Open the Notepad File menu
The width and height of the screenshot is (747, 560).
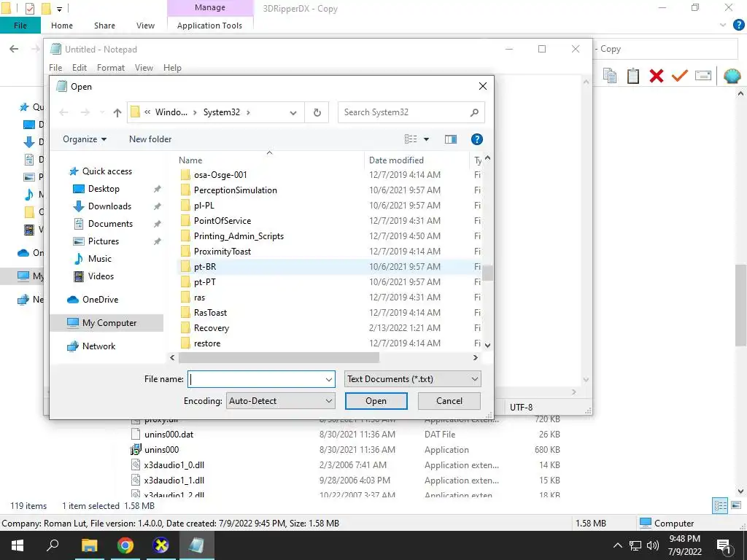55,68
